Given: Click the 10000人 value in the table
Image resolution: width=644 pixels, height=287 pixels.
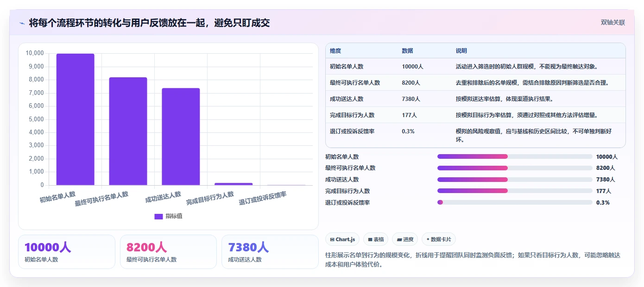Looking at the screenshot, I should pos(412,67).
